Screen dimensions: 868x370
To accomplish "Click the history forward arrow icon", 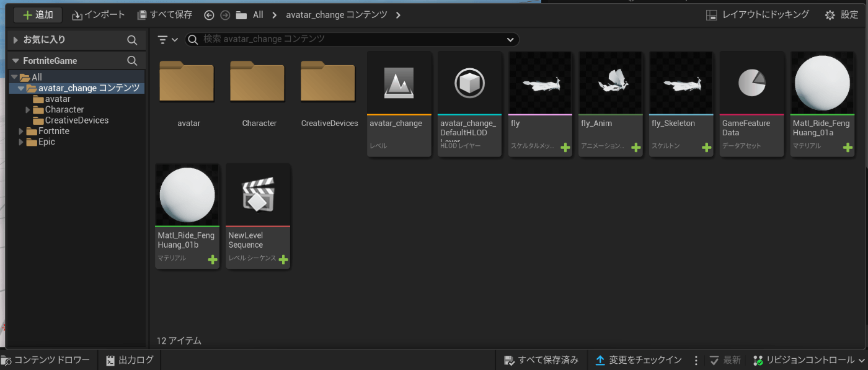I will [225, 15].
